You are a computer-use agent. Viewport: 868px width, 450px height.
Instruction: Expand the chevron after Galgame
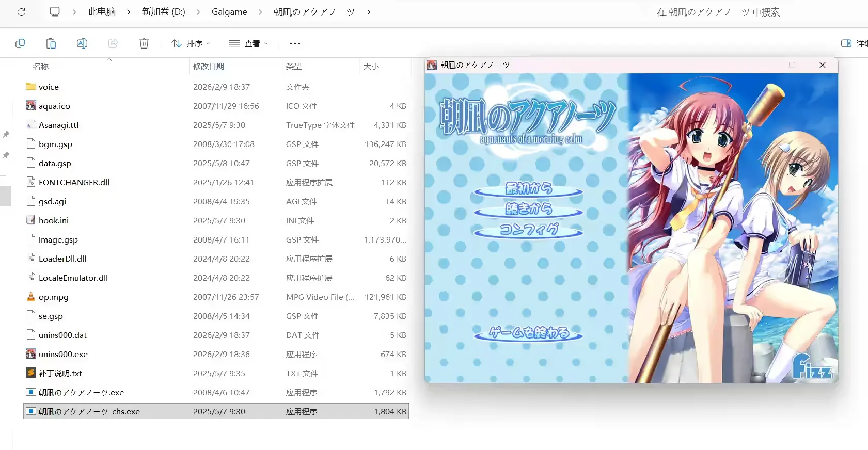(x=260, y=12)
